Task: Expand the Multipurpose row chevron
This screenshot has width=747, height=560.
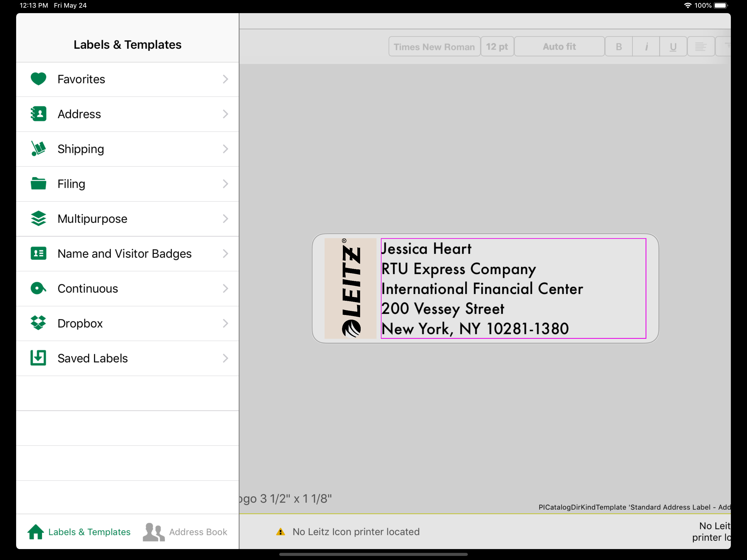Action: [x=225, y=218]
